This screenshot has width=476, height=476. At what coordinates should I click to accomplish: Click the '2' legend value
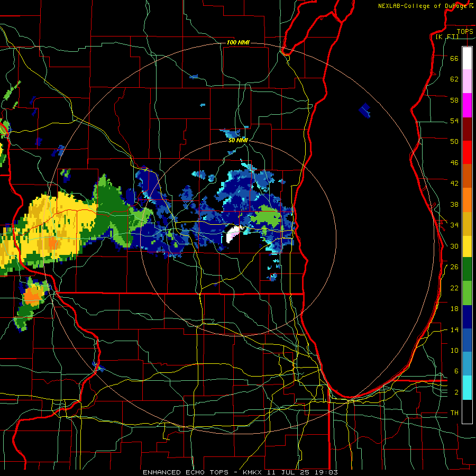456,392
